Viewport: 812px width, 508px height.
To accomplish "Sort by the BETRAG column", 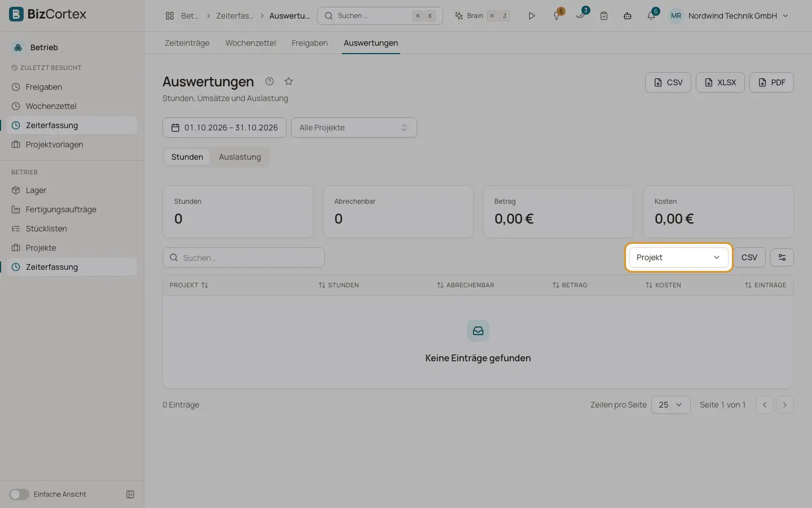I will (570, 285).
